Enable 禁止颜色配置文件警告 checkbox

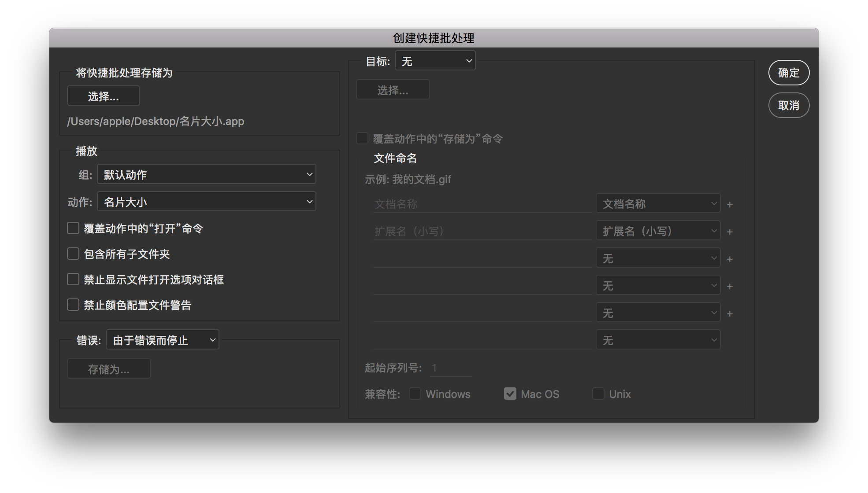[x=73, y=305]
